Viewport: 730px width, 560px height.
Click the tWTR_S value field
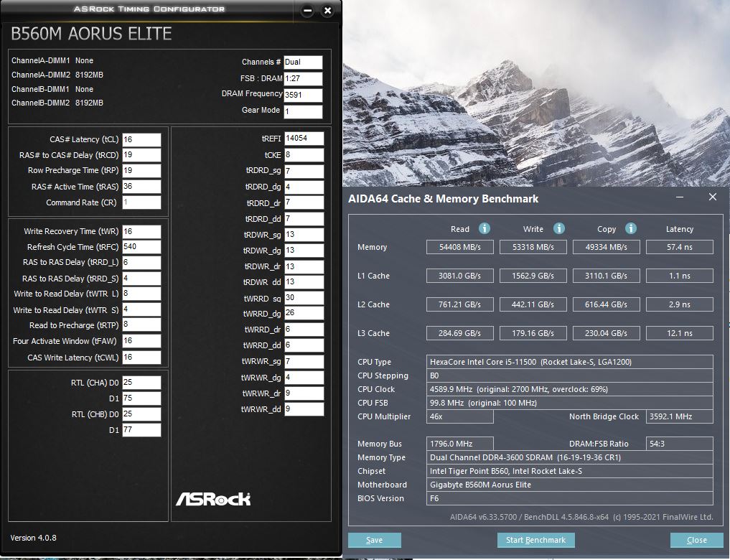[x=141, y=309]
